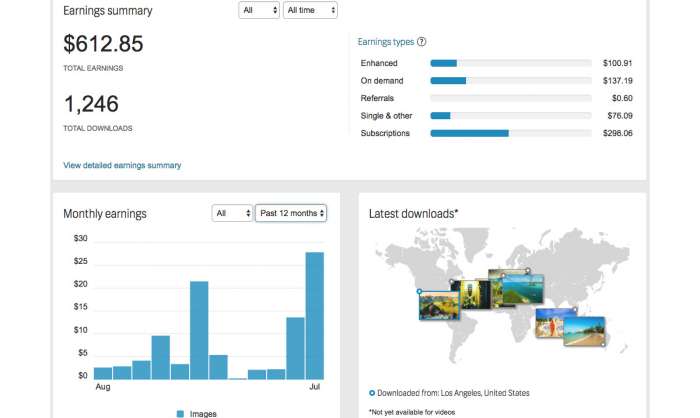Click the Earnings types heading link
700x418 pixels.
[x=385, y=42]
